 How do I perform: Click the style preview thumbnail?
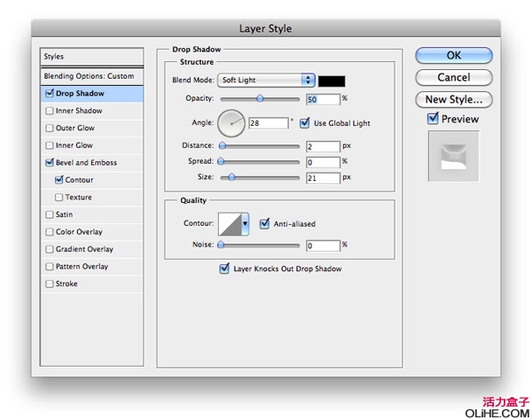454,156
